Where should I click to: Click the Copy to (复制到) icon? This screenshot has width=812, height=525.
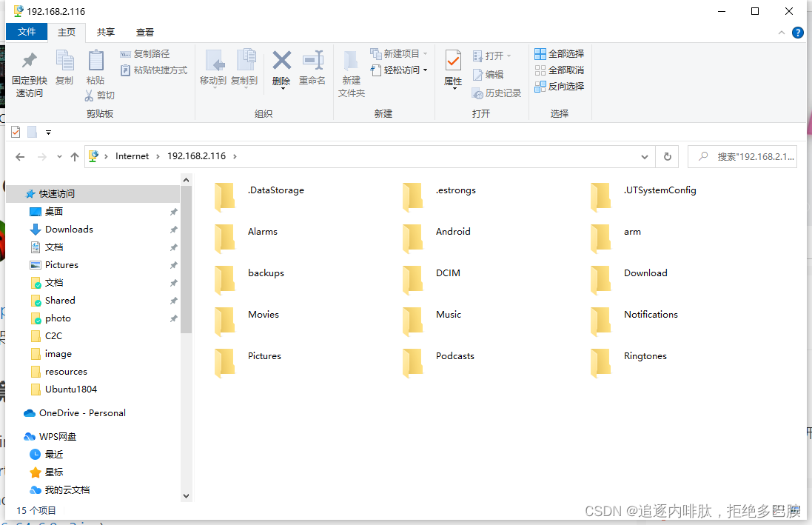click(x=246, y=61)
